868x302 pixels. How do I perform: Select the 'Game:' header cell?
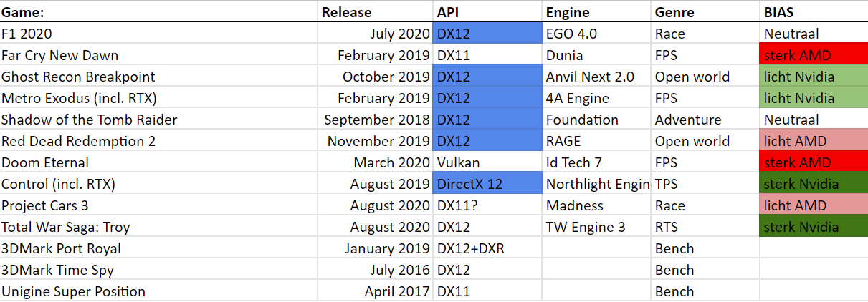[x=158, y=11]
